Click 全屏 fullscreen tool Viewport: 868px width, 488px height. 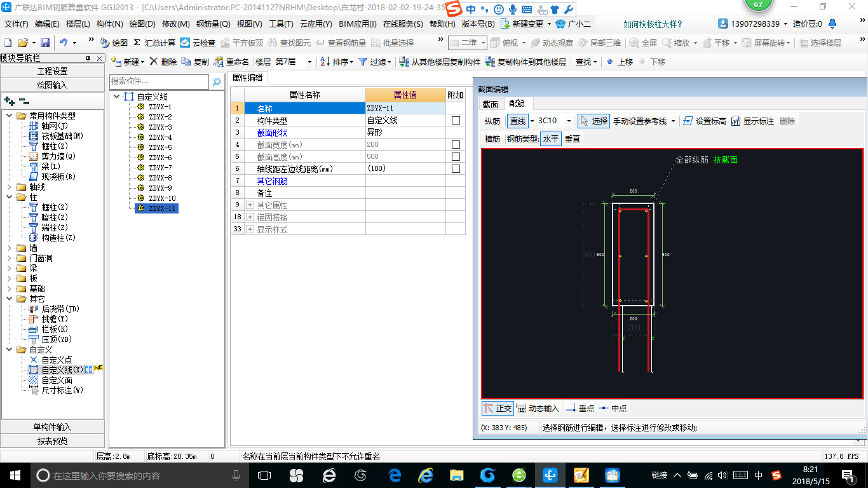tap(644, 43)
